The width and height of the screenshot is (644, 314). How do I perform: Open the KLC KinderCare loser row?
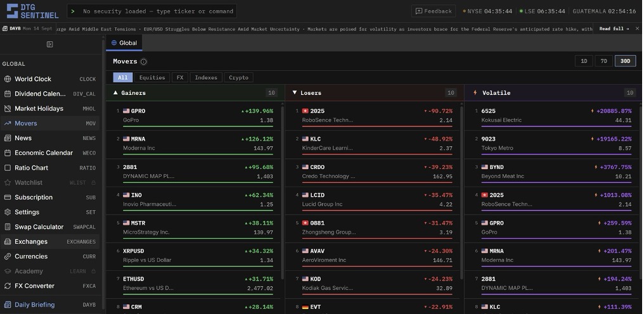pos(372,144)
